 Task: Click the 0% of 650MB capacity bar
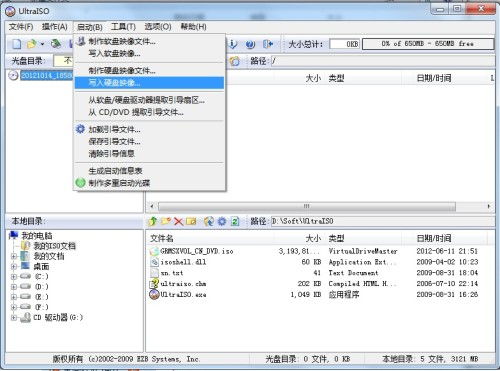tap(428, 44)
